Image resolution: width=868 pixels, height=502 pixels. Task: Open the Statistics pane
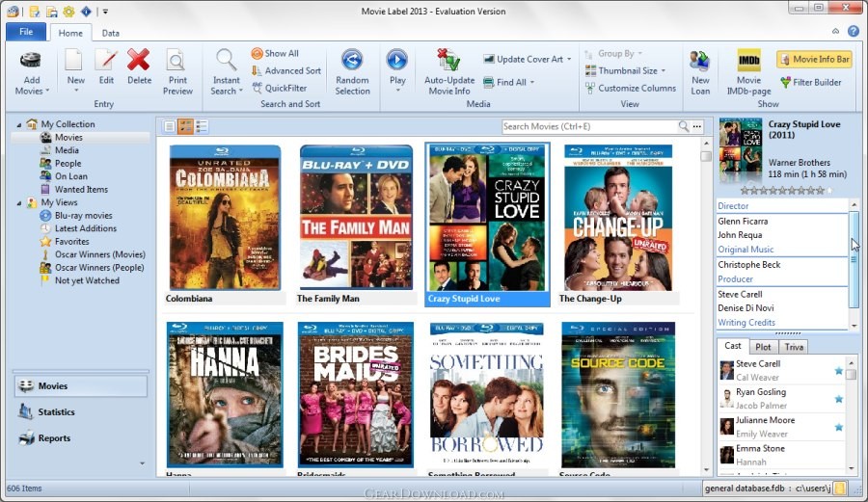pos(81,411)
